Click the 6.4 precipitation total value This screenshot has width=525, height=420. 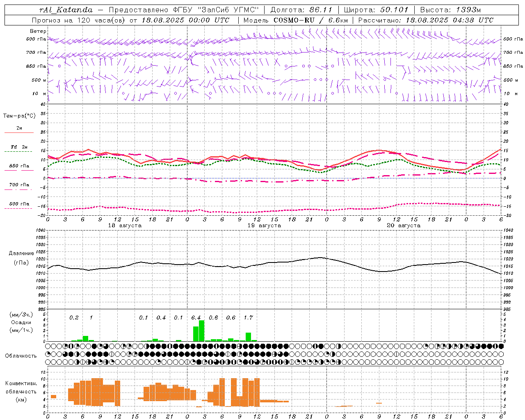click(196, 318)
